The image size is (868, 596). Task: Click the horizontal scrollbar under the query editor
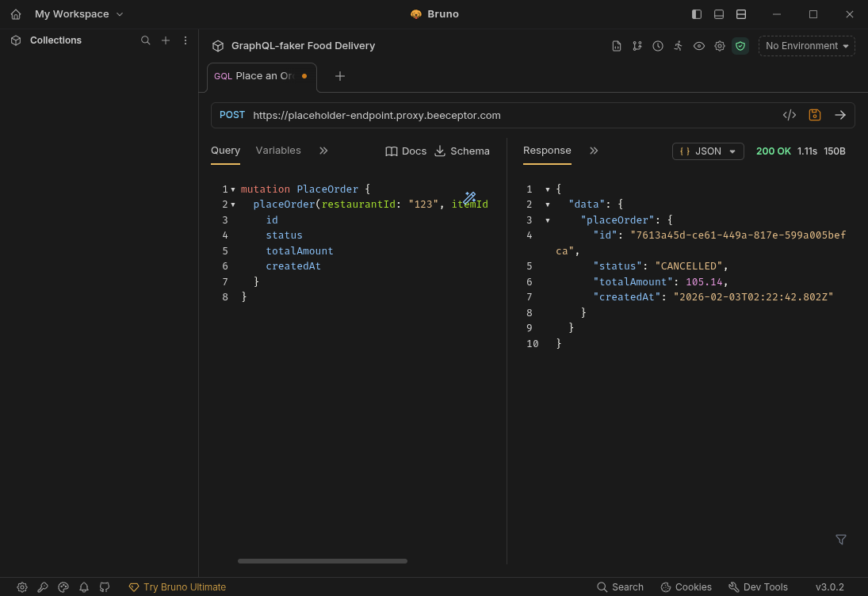(x=322, y=561)
